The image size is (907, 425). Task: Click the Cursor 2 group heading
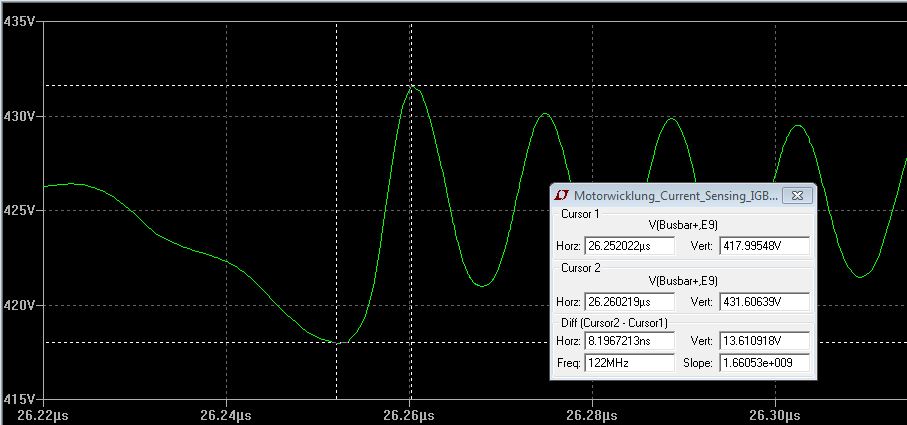(x=580, y=268)
